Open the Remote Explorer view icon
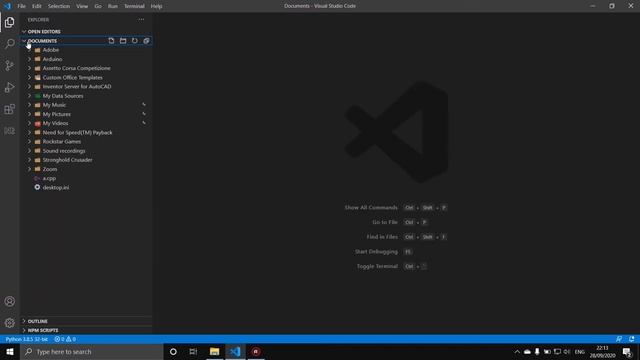Screen dimensions: 640x360 [x=9, y=131]
